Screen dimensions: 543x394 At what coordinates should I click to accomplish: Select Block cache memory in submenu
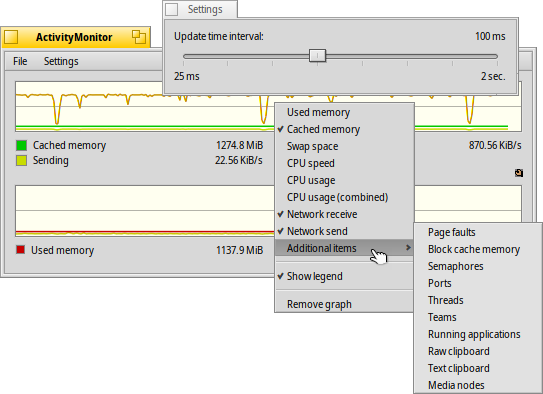[x=478, y=249]
